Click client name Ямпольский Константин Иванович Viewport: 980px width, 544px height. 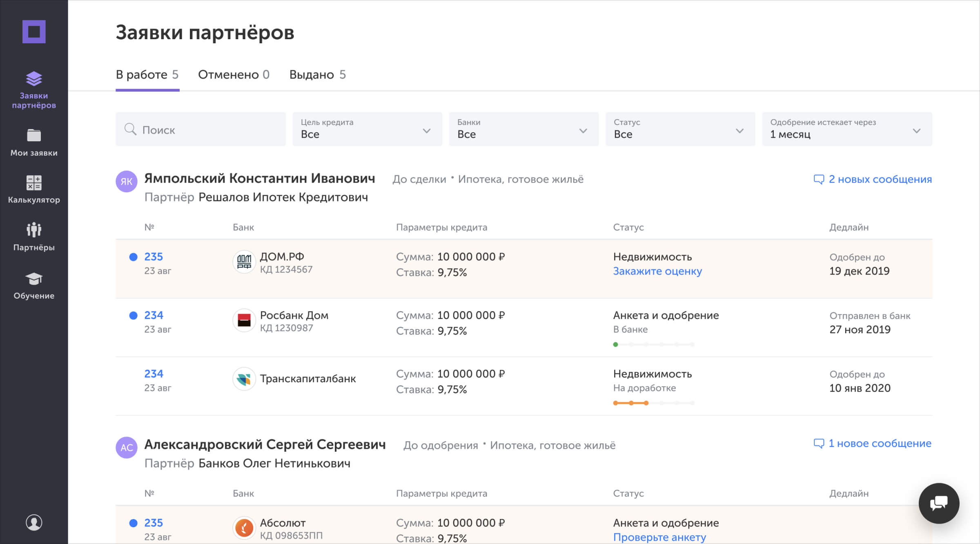[x=260, y=178]
